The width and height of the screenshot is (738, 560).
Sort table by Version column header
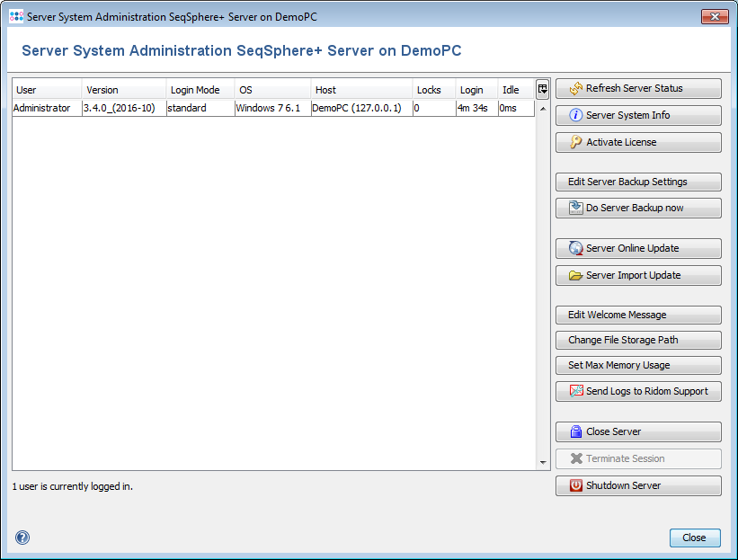(124, 89)
